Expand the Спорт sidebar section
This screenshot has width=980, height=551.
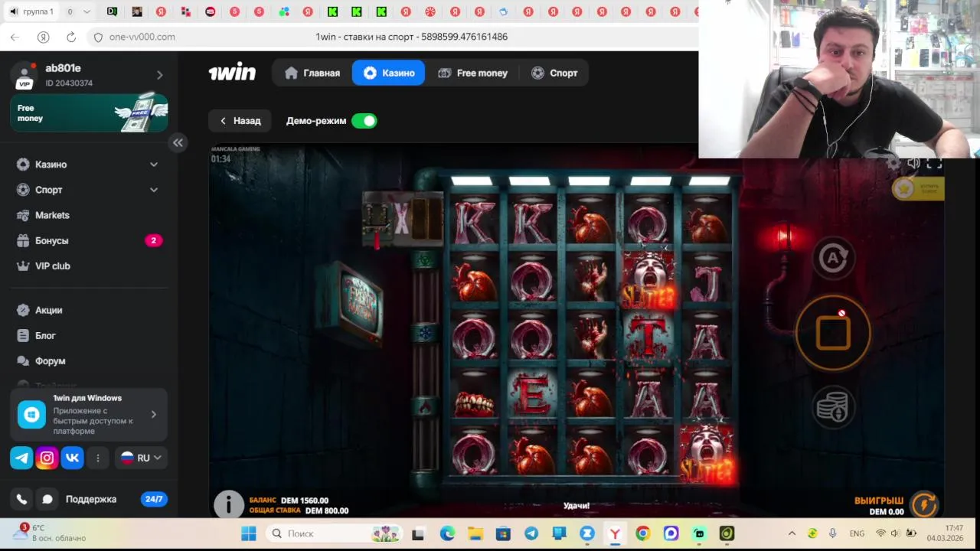click(x=88, y=190)
